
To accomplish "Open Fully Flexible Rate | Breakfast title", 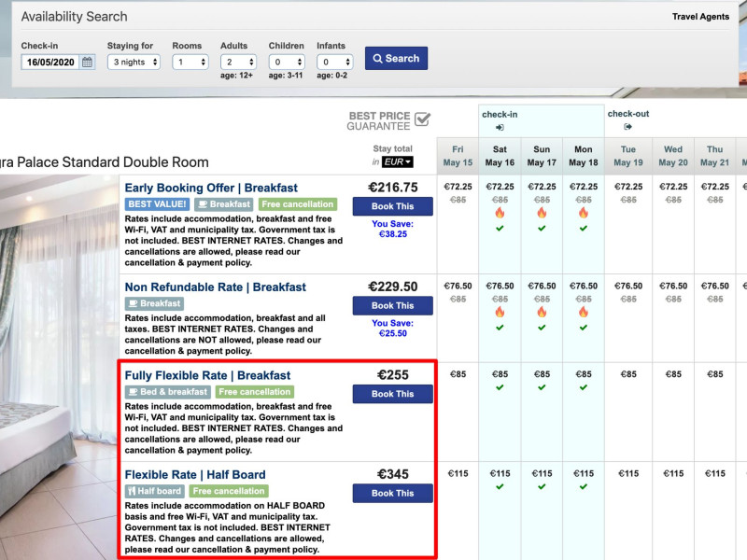I will tap(207, 375).
